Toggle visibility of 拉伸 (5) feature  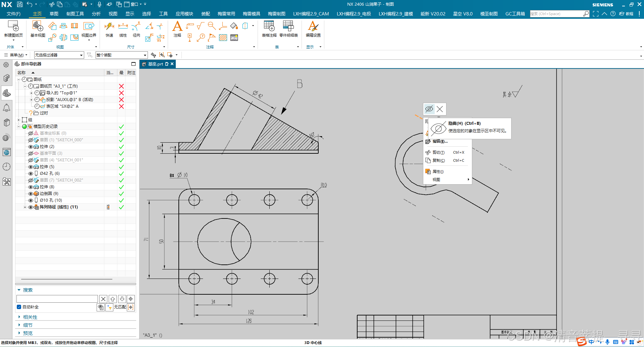[31, 167]
